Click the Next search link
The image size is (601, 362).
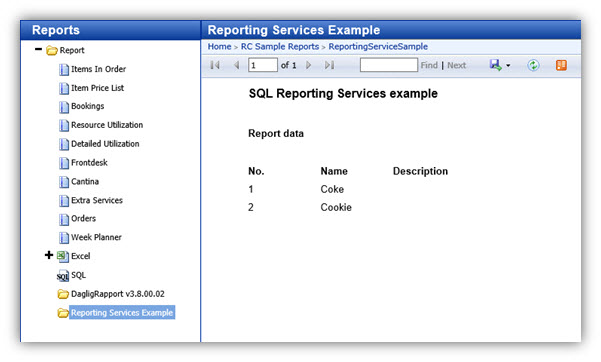[456, 66]
